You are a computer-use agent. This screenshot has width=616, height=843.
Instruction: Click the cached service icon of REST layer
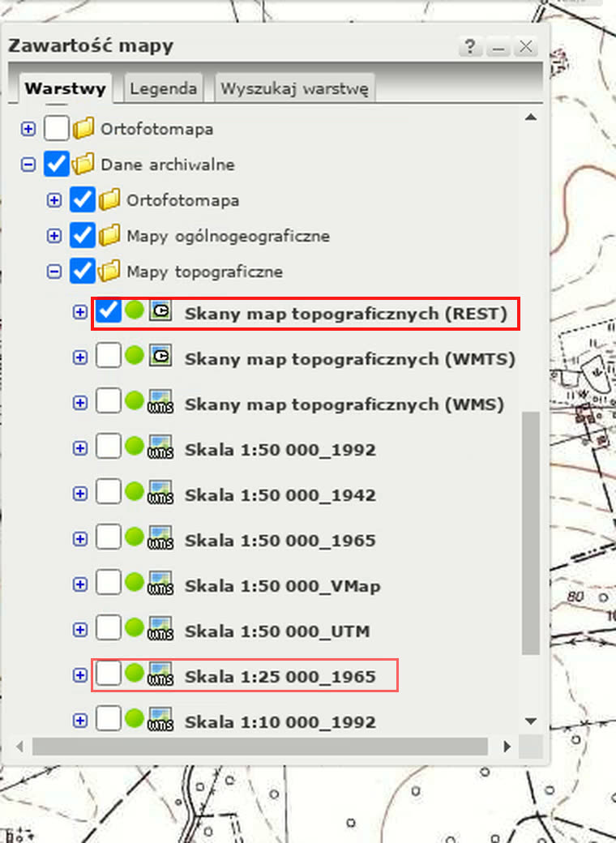160,310
